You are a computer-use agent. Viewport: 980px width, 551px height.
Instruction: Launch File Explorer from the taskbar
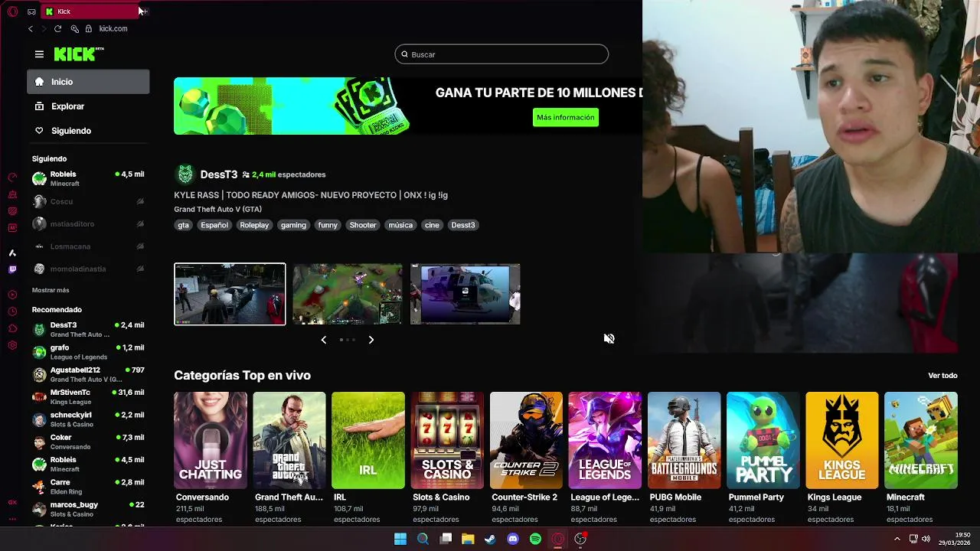468,539
